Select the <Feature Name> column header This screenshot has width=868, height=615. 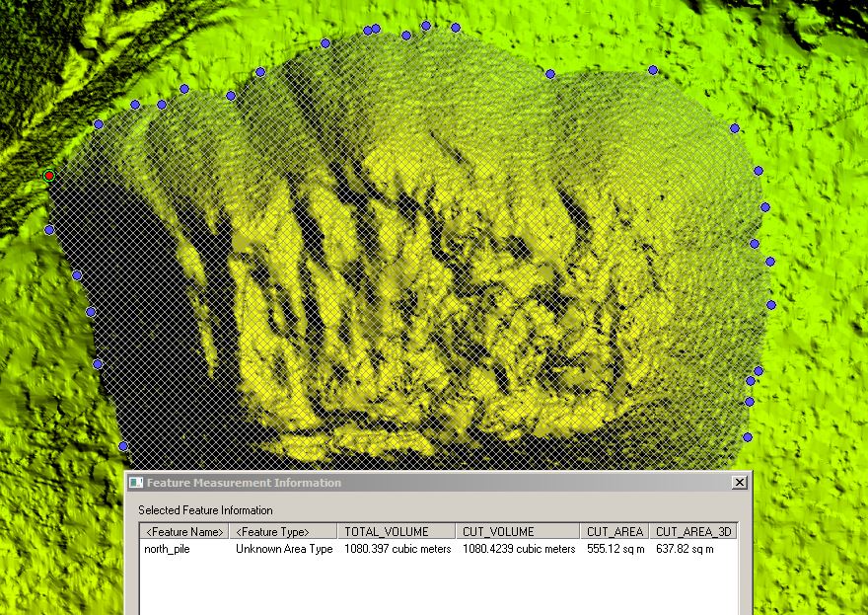184,532
